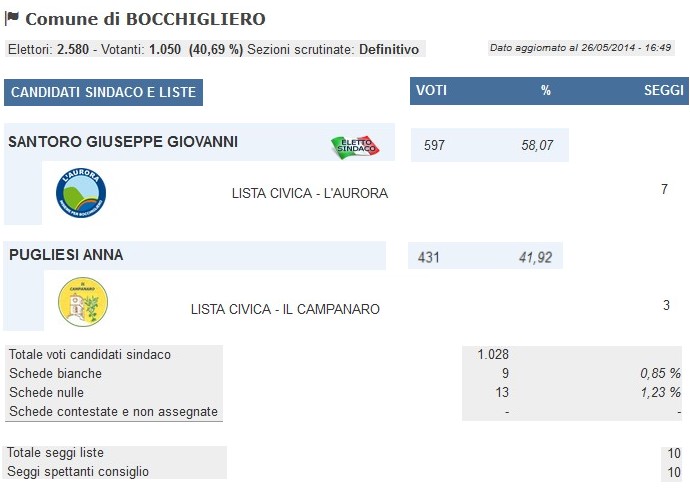Image resolution: width=690 pixels, height=500 pixels.
Task: Open the L'Aurora list circular logo
Action: 81,192
